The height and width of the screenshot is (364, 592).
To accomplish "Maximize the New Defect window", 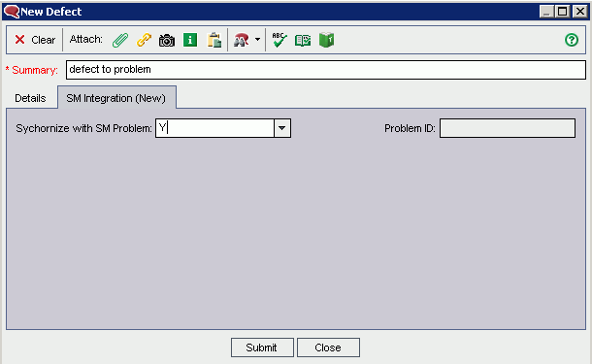I will pos(563,12).
